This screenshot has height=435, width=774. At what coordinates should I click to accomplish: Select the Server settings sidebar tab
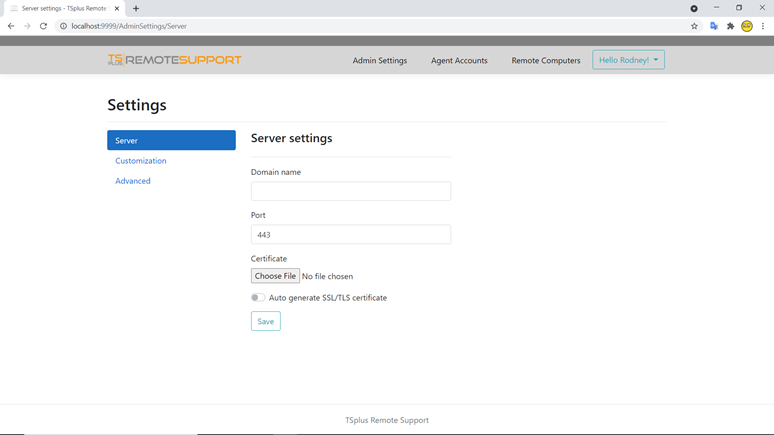pyautogui.click(x=171, y=141)
